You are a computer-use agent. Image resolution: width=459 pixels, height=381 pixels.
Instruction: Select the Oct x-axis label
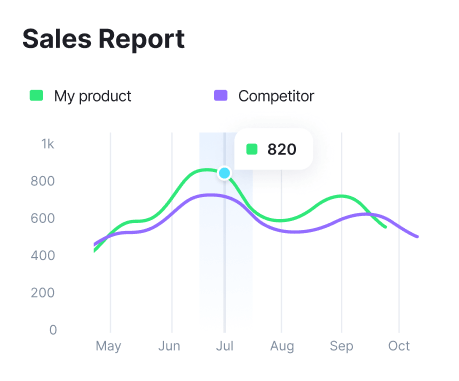click(399, 346)
